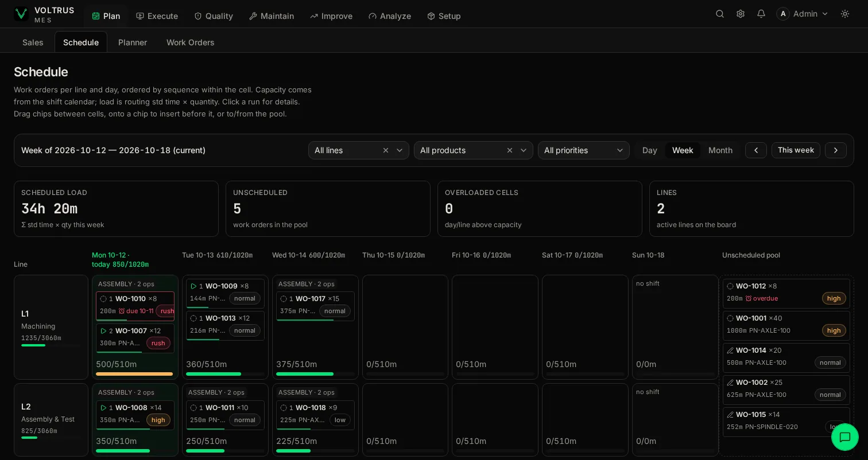Switch to the Sales tab
Screen dimensions: 868x460
point(33,42)
